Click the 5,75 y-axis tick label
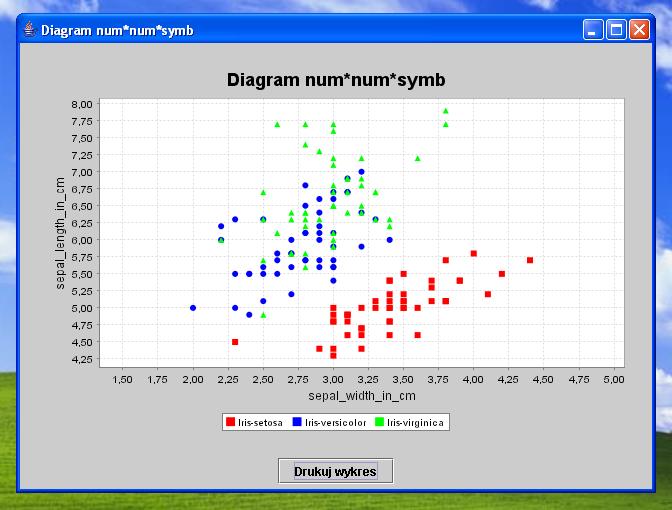The width and height of the screenshot is (672, 510). [82, 257]
